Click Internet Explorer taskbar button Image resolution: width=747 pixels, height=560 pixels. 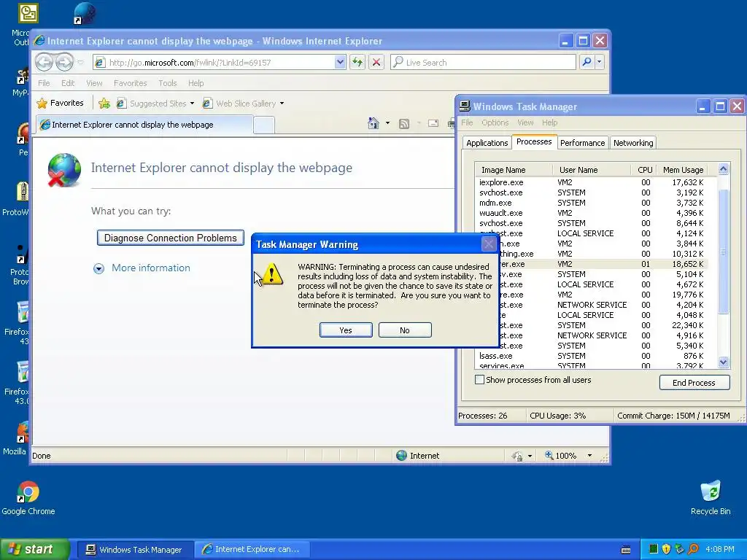(252, 550)
